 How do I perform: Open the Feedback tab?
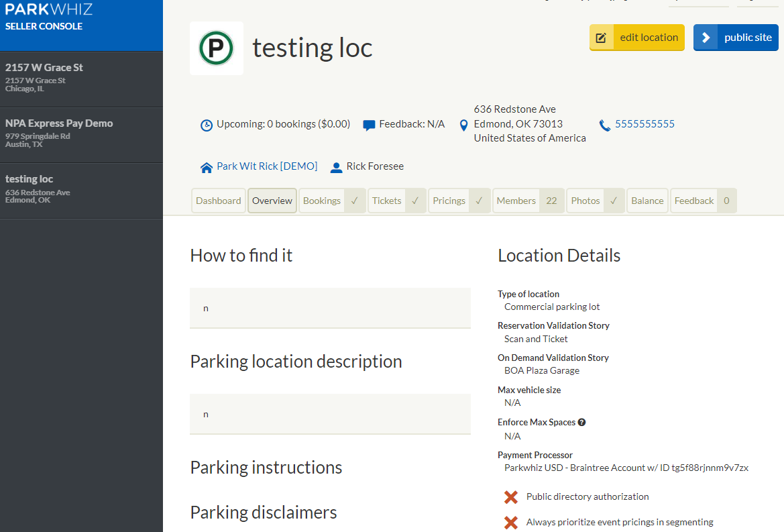click(x=704, y=201)
